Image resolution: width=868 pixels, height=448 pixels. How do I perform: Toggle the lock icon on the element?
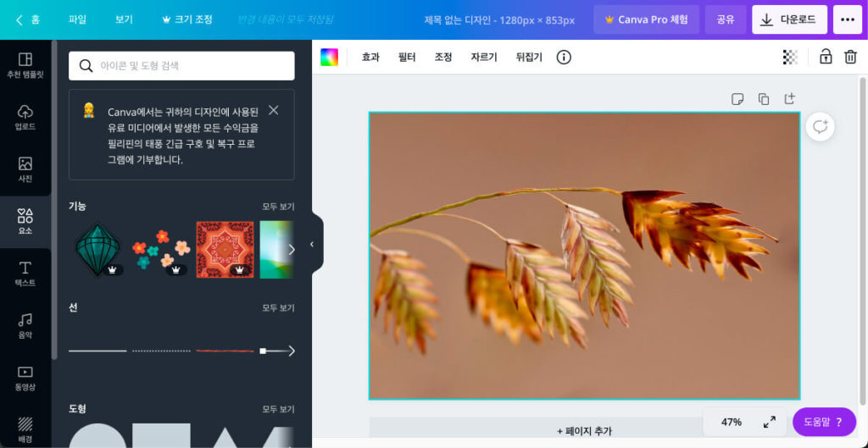826,57
